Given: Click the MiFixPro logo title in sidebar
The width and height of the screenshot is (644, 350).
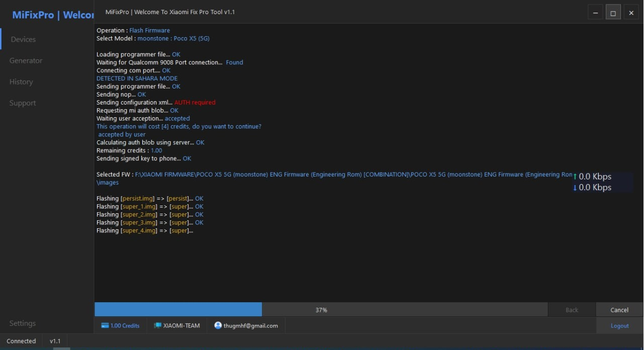Looking at the screenshot, I should (x=53, y=15).
